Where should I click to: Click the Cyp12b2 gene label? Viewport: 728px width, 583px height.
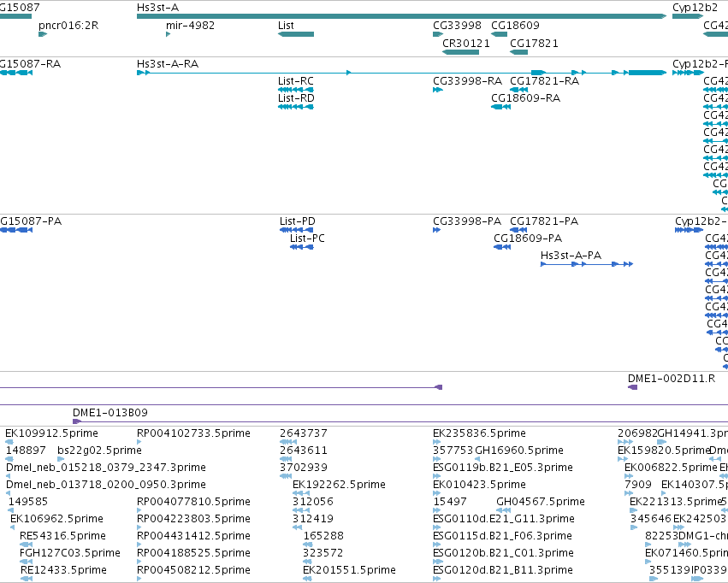pos(695,8)
